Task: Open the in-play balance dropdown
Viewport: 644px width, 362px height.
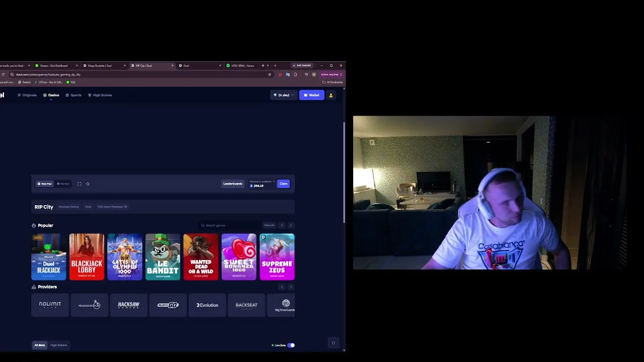Action: (x=283, y=95)
